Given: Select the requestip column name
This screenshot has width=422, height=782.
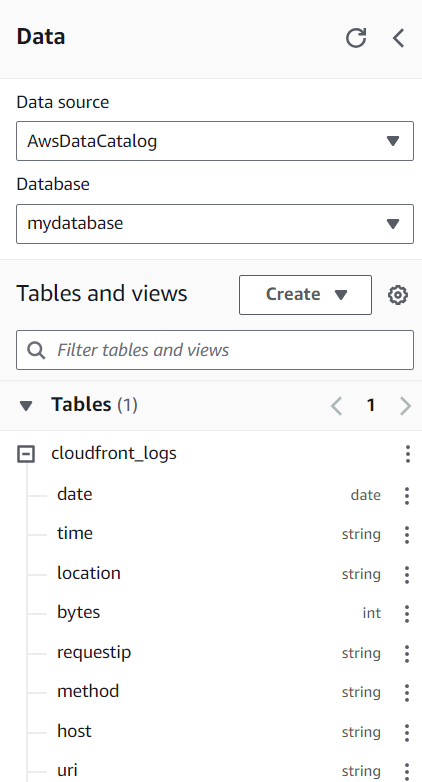Looking at the screenshot, I should [x=94, y=653].
